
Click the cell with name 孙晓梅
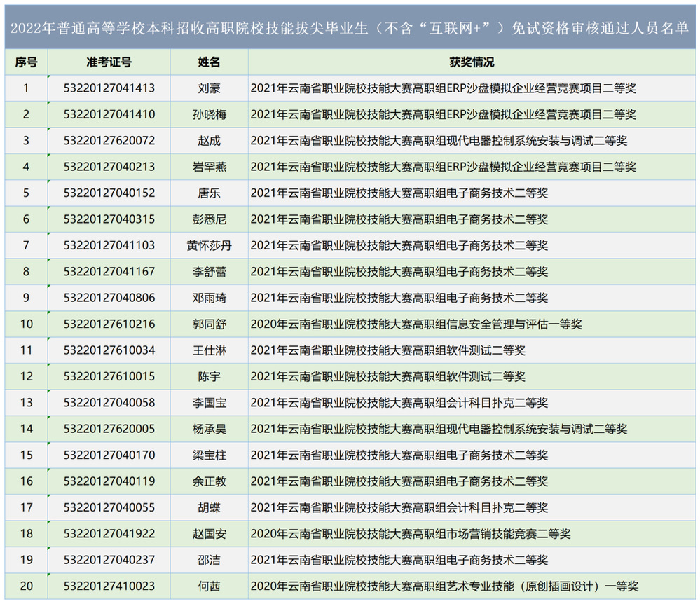209,114
